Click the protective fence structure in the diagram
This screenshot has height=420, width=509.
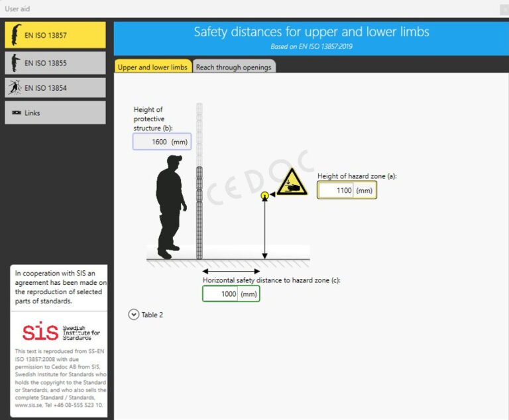[199, 181]
